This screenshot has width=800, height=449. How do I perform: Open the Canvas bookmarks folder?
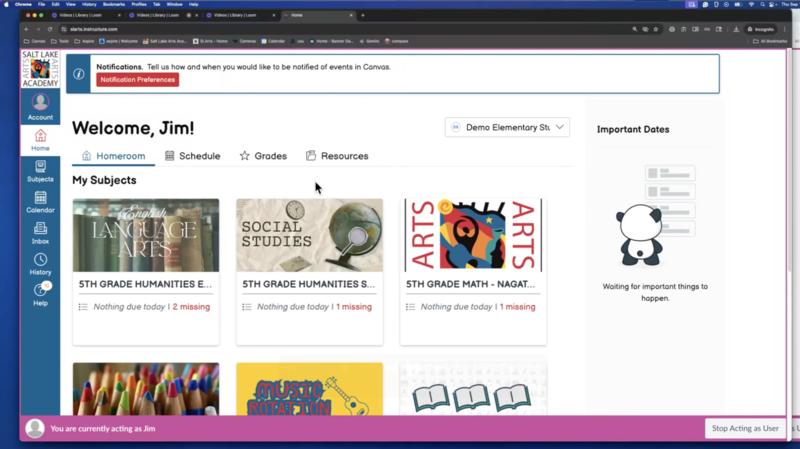35,41
